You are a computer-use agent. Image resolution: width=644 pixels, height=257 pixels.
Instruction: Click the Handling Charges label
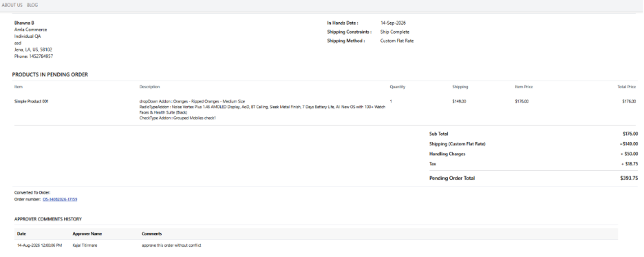[x=447, y=154]
